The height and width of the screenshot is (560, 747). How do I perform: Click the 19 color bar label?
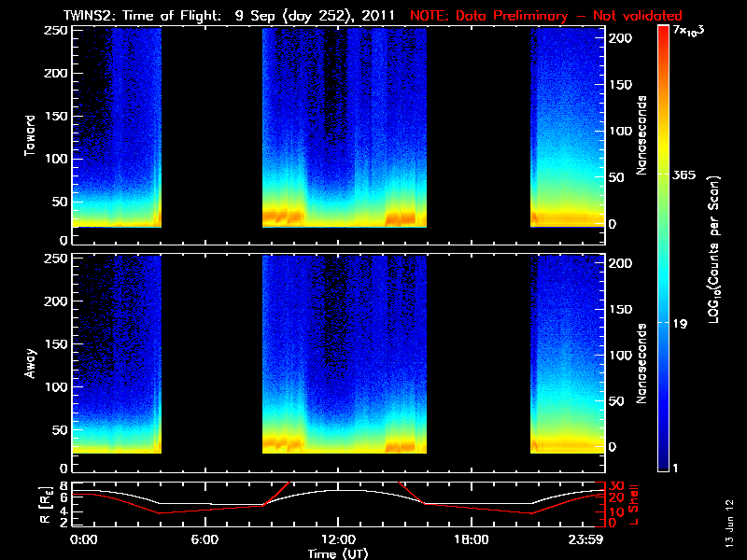(680, 324)
